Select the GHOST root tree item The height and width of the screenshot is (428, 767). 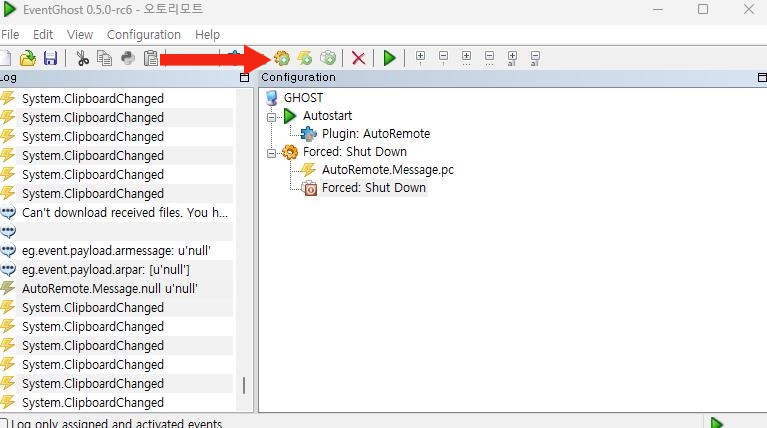click(303, 98)
